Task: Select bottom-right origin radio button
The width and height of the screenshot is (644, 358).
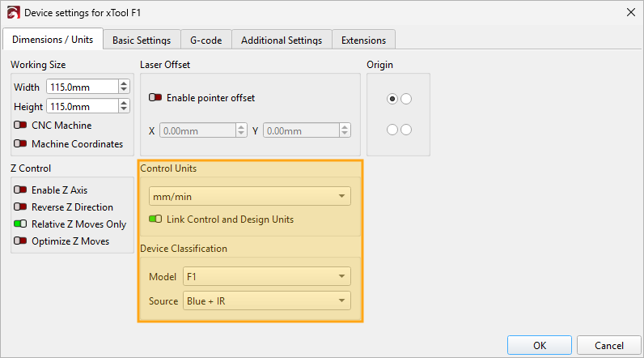Action: [x=406, y=130]
